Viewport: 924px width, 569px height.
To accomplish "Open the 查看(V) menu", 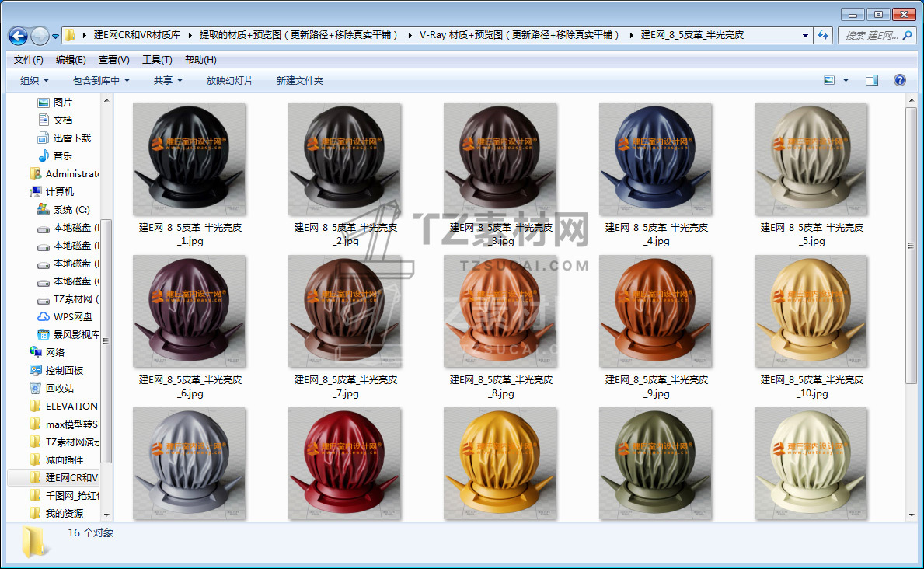I will click(113, 60).
